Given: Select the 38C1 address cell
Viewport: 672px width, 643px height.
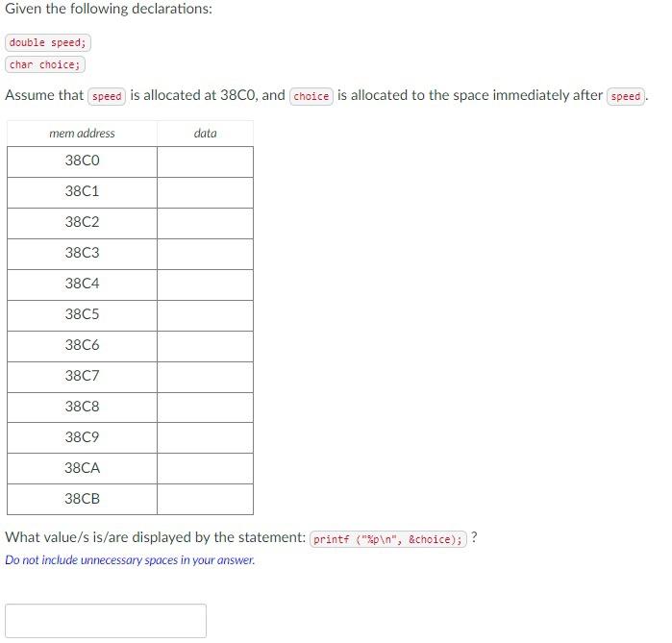Looking at the screenshot, I should pyautogui.click(x=83, y=193).
